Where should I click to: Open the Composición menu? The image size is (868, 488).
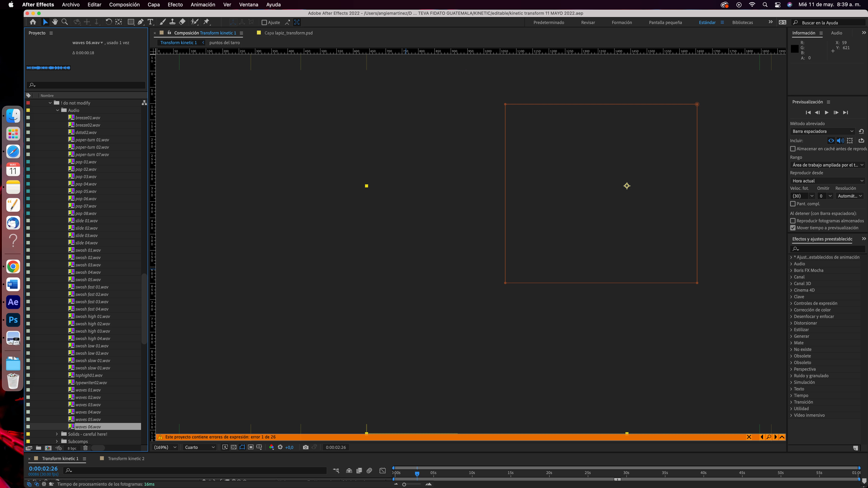(x=124, y=5)
